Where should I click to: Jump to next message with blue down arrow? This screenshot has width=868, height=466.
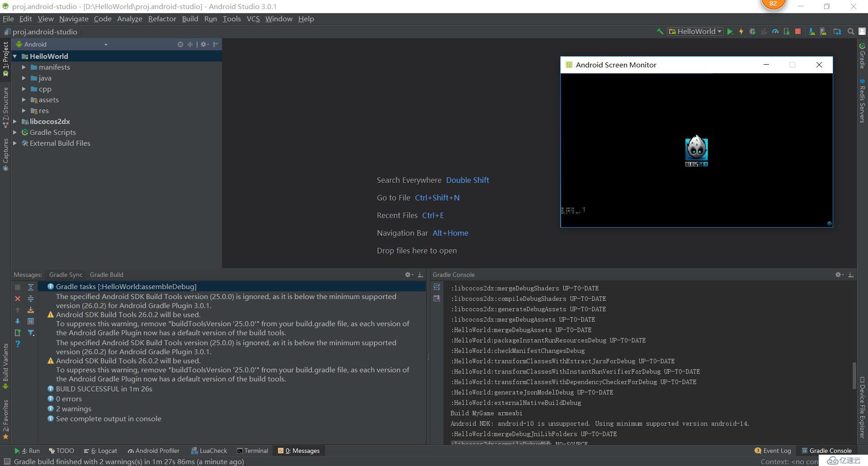[x=18, y=321]
